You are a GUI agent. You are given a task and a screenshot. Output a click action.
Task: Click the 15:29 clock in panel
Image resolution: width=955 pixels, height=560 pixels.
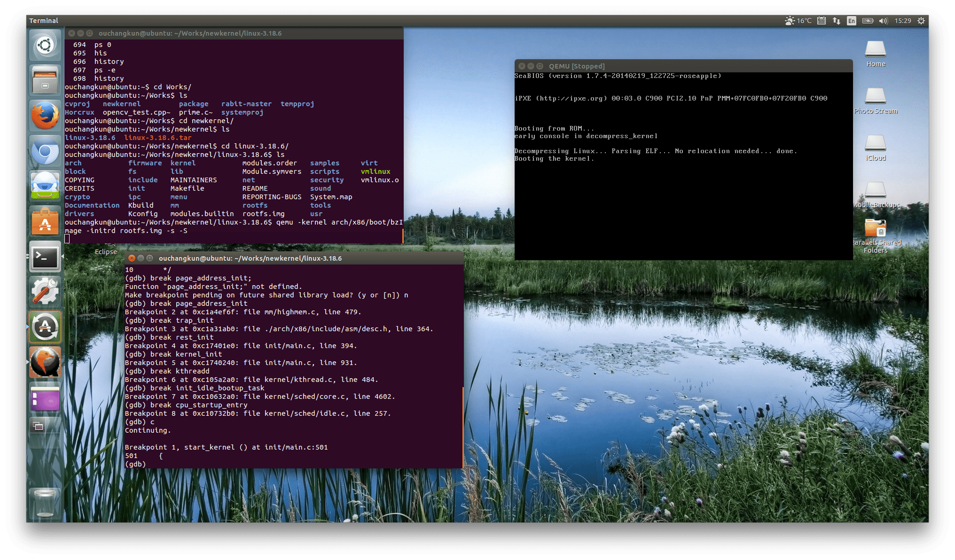(902, 21)
